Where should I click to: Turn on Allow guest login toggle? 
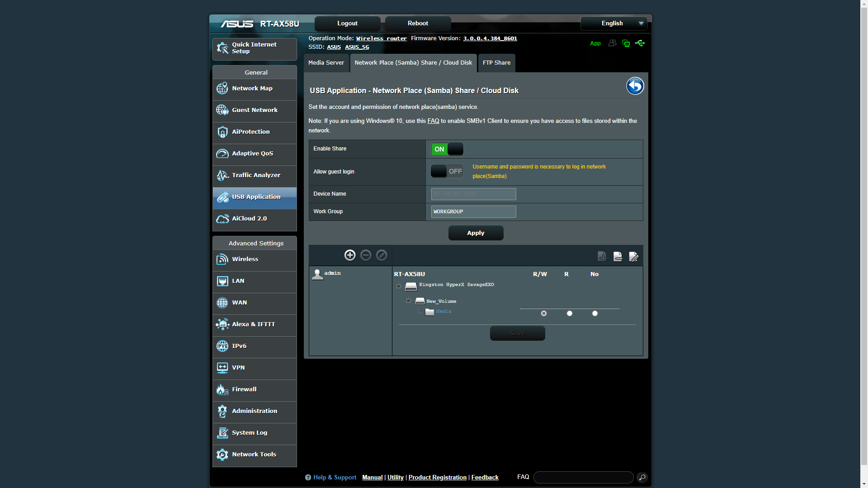pos(447,171)
